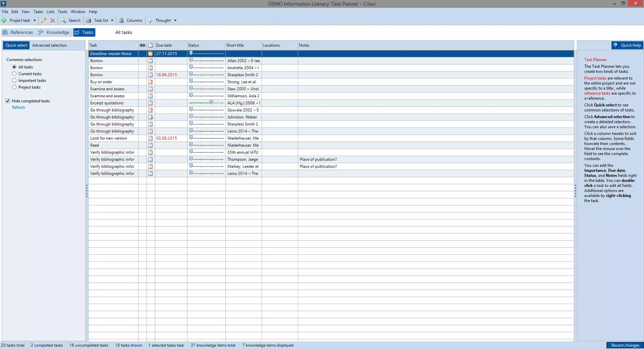Click the importance icon in the Read row
This screenshot has height=349, width=644.
(150, 145)
